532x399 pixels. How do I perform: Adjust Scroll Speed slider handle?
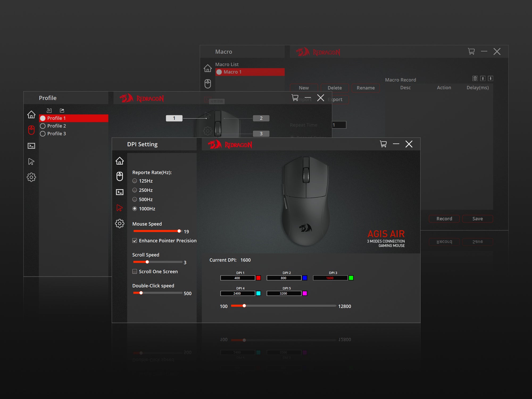(147, 262)
